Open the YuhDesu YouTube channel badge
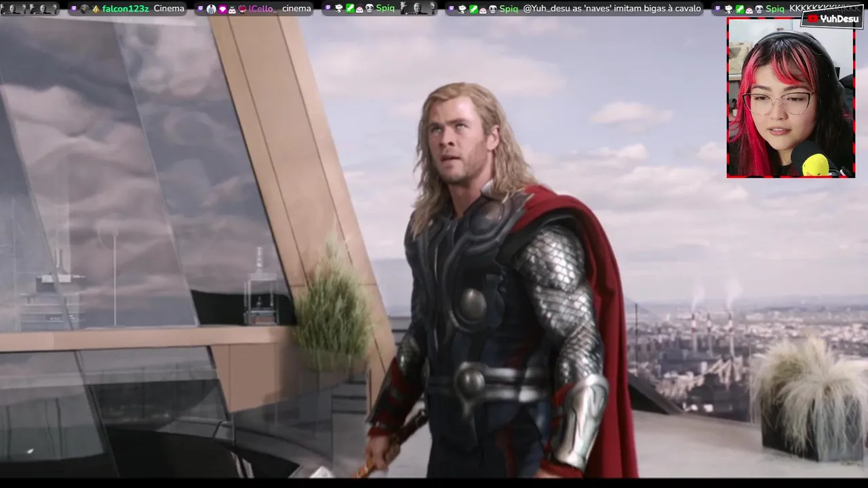Viewport: 868px width, 488px height. point(833,19)
